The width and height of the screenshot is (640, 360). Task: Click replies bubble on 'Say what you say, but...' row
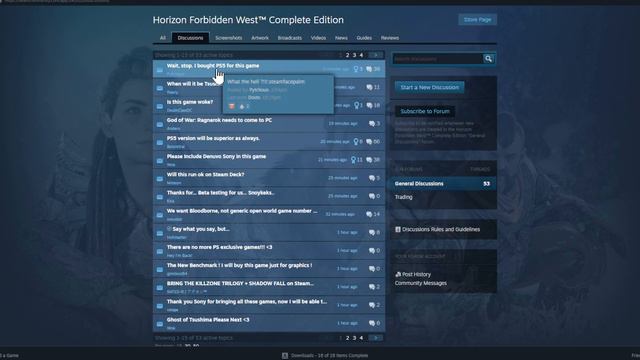pos(371,232)
